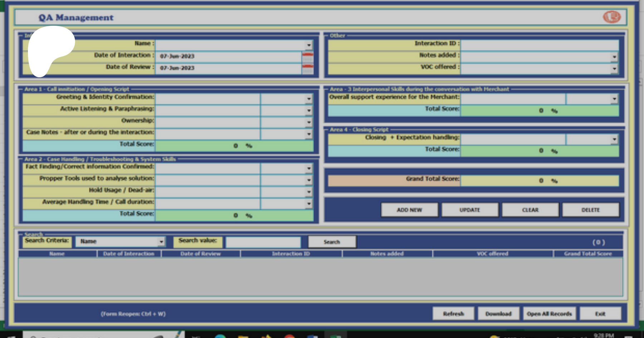Open Greeting & Identity Confirmation score dropdown
This screenshot has height=338, width=644.
pos(309,99)
